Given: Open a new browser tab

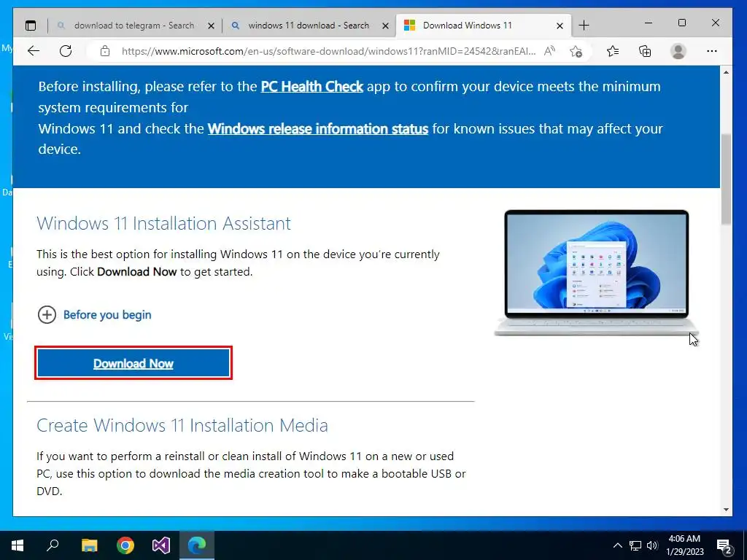Looking at the screenshot, I should [584, 26].
